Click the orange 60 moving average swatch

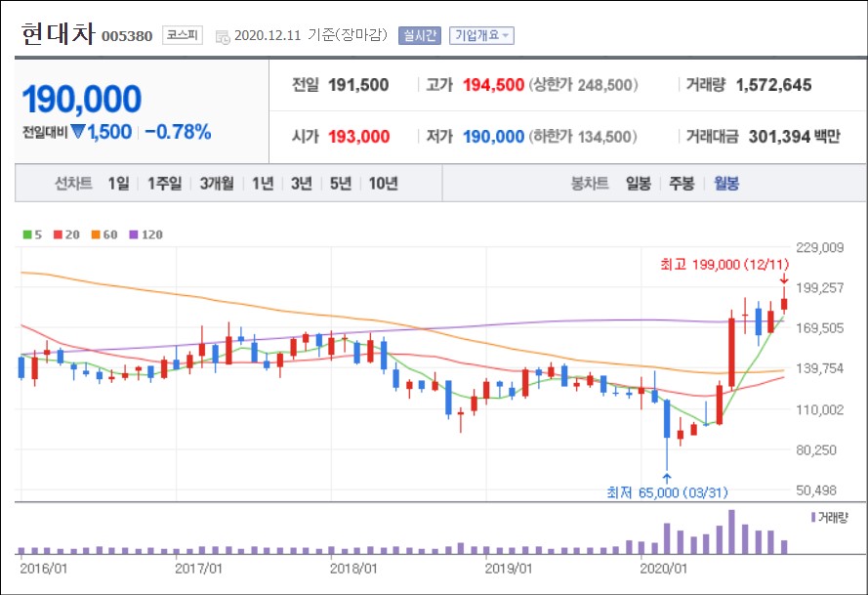(96, 234)
